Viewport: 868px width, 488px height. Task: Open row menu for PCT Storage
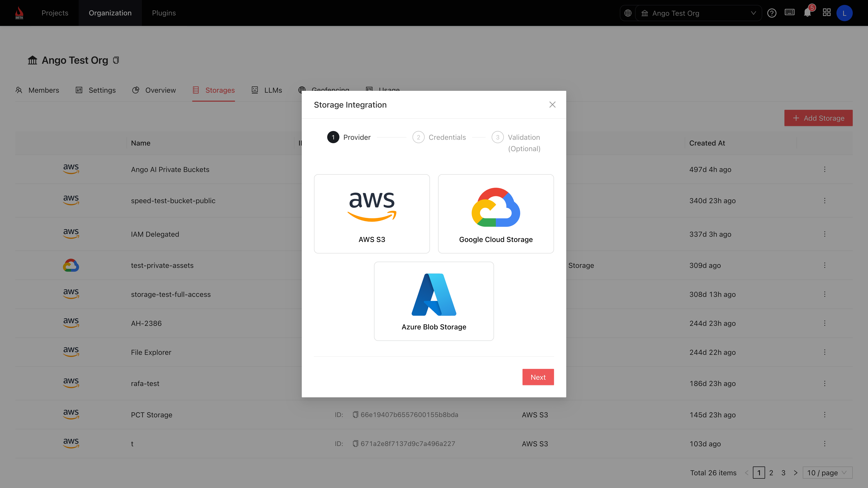click(825, 415)
